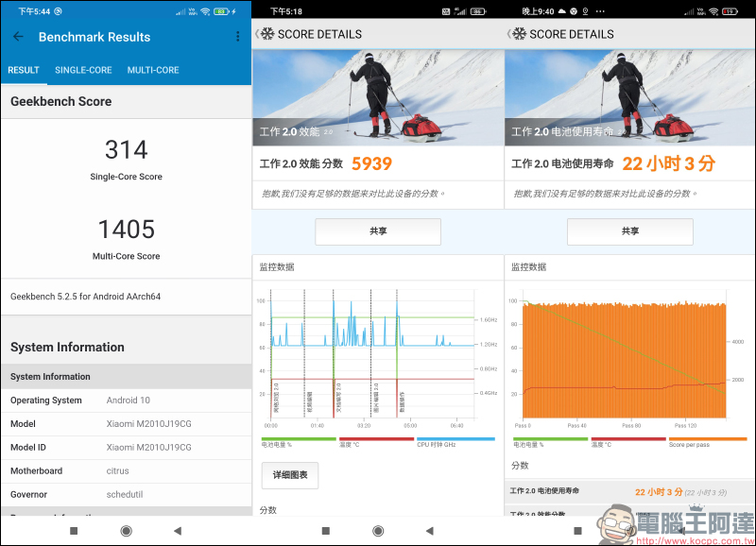
Task: Tap the back chevron in the middle SCORE DETAILS header
Action: 257,34
